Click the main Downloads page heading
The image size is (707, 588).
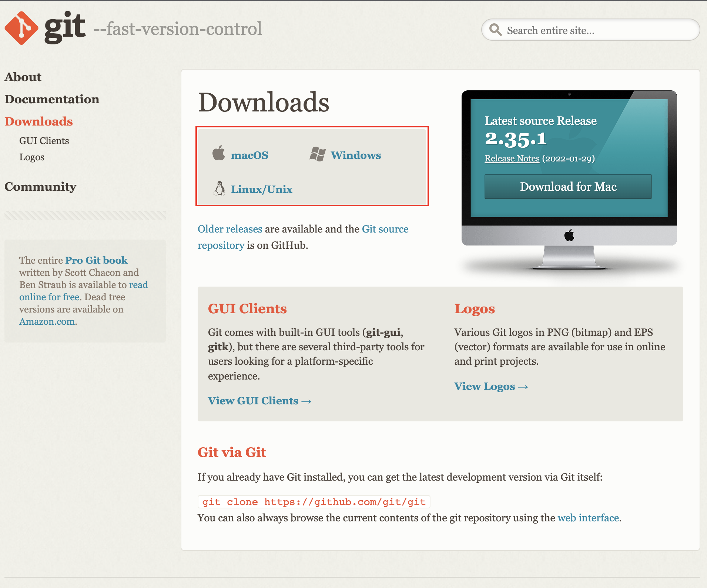click(264, 102)
